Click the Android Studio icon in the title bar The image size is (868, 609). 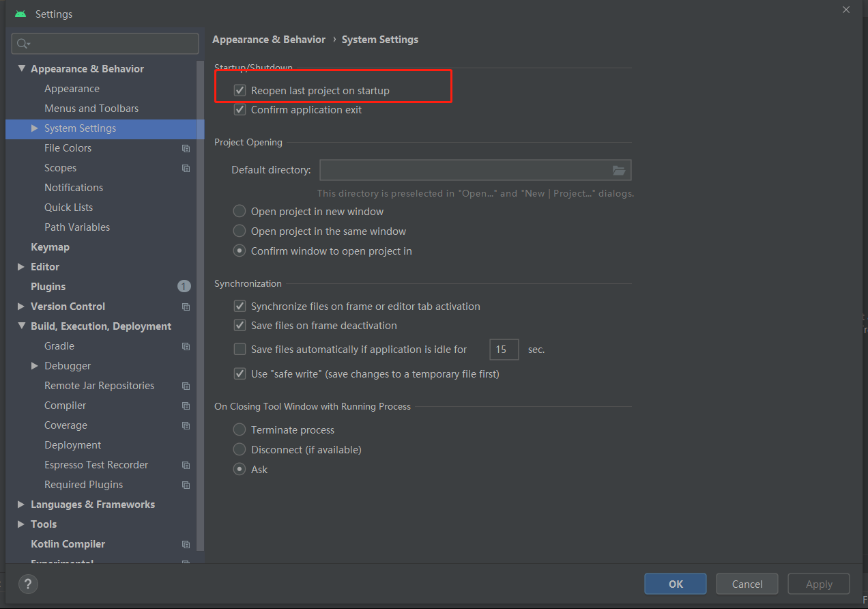20,13
